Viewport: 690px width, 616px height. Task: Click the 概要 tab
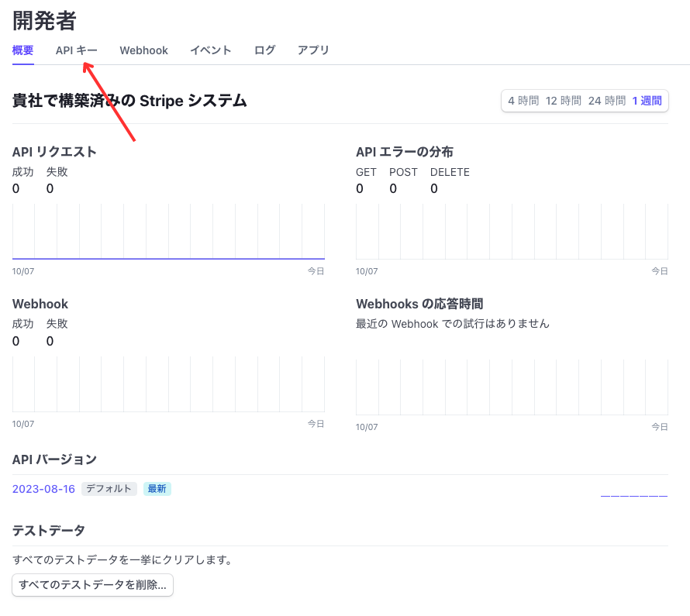[23, 50]
